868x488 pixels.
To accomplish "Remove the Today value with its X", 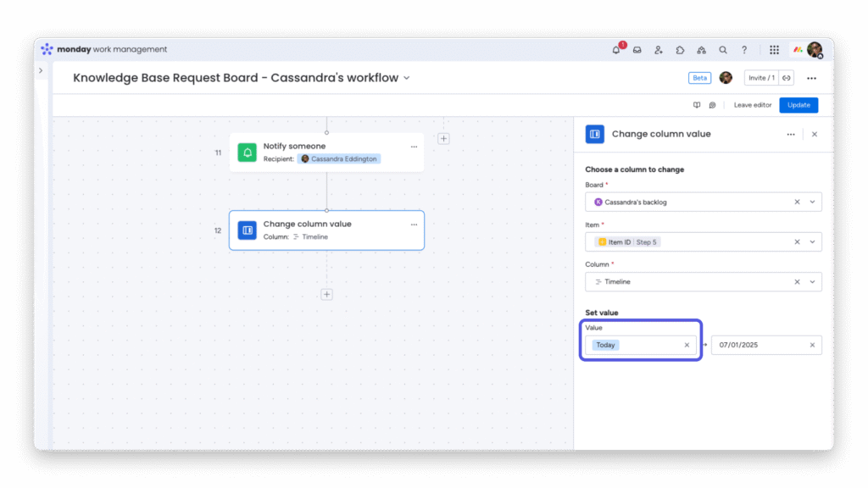I will point(687,345).
